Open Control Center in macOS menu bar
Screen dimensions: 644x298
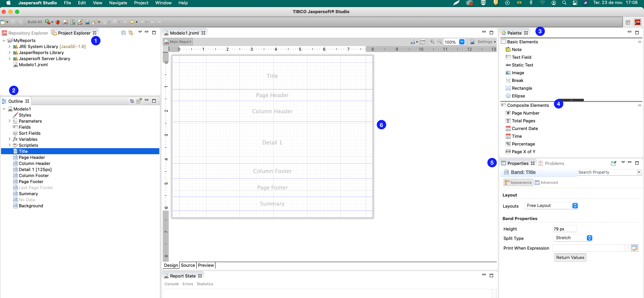coord(575,3)
